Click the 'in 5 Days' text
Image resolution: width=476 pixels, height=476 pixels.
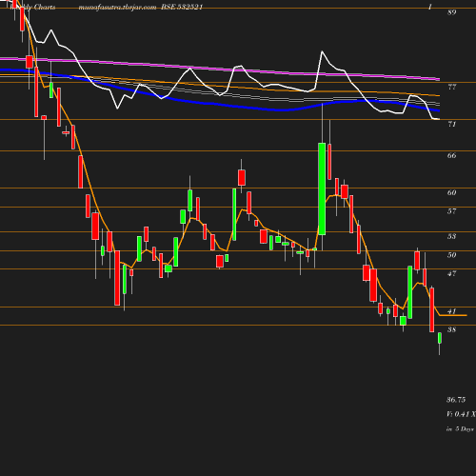click(x=460, y=429)
